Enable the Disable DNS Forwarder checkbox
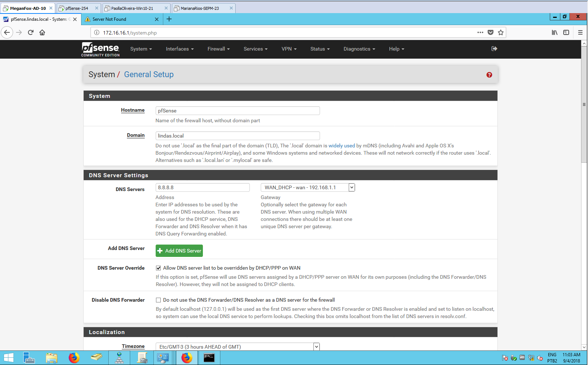 point(159,300)
